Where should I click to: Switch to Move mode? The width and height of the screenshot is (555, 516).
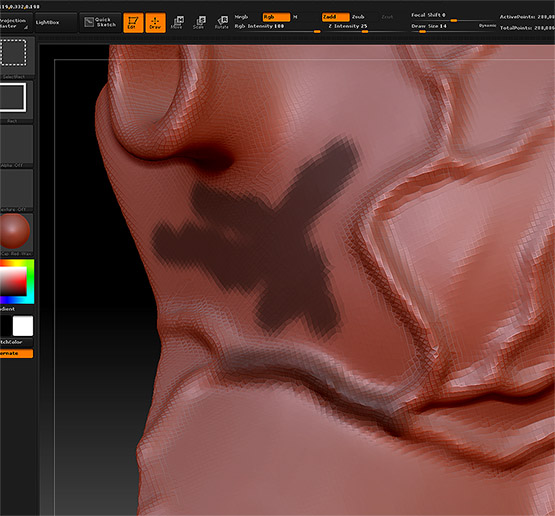[177, 23]
